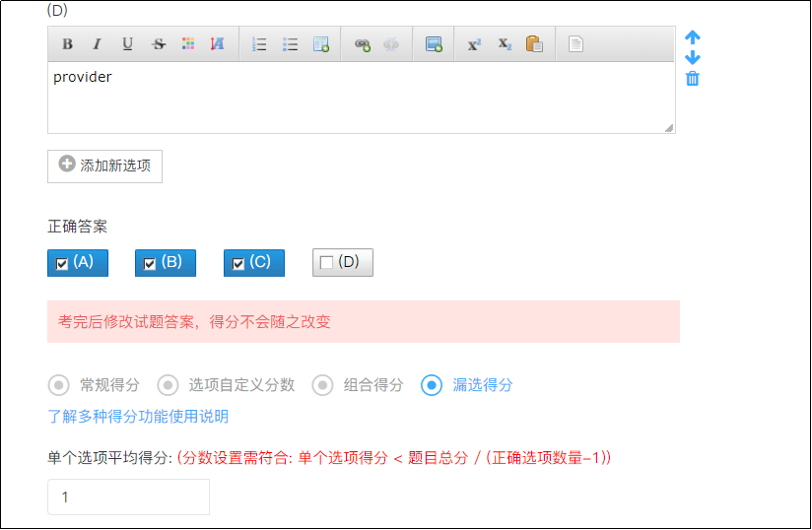812x530 pixels.
Task: Select 组合得分 scoring mode
Action: pyautogui.click(x=322, y=385)
